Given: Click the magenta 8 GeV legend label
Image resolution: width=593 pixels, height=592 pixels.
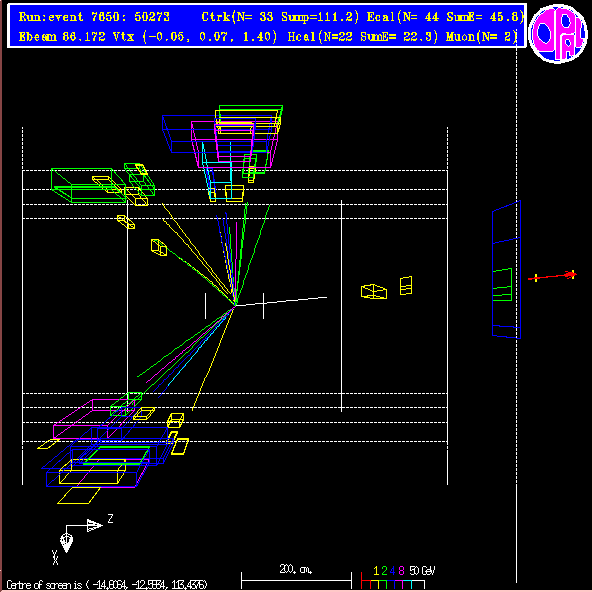Looking at the screenshot, I should 401,570.
